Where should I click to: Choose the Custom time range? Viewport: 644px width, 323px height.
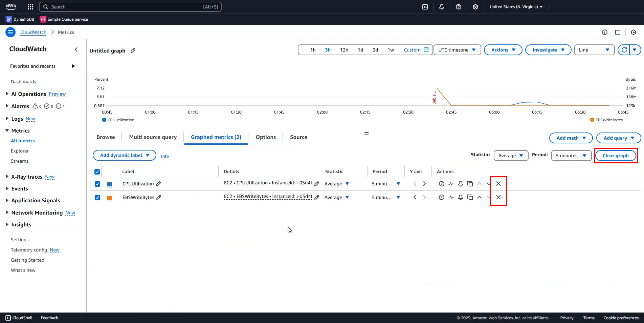click(x=416, y=50)
